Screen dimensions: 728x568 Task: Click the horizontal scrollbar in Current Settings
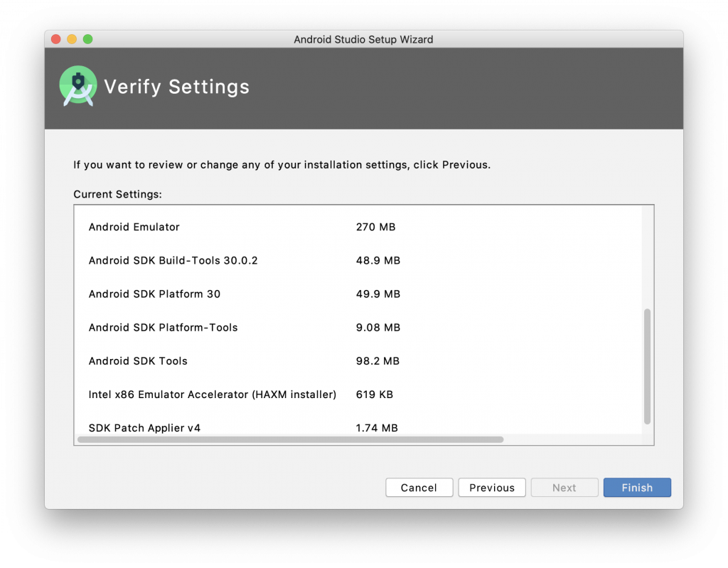291,439
